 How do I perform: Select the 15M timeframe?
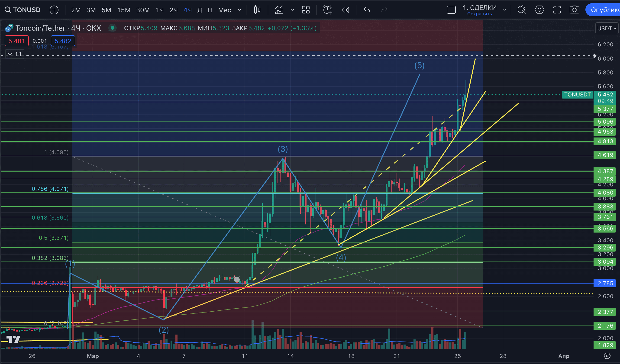[x=123, y=10]
